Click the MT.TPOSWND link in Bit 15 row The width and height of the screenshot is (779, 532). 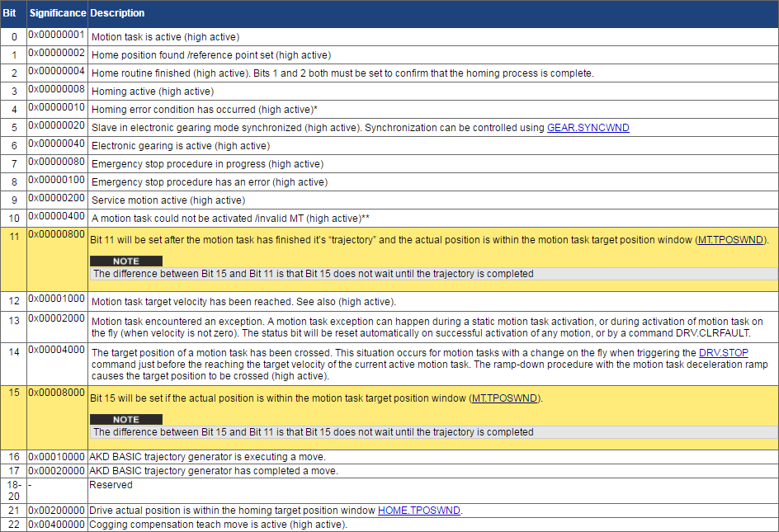click(504, 398)
